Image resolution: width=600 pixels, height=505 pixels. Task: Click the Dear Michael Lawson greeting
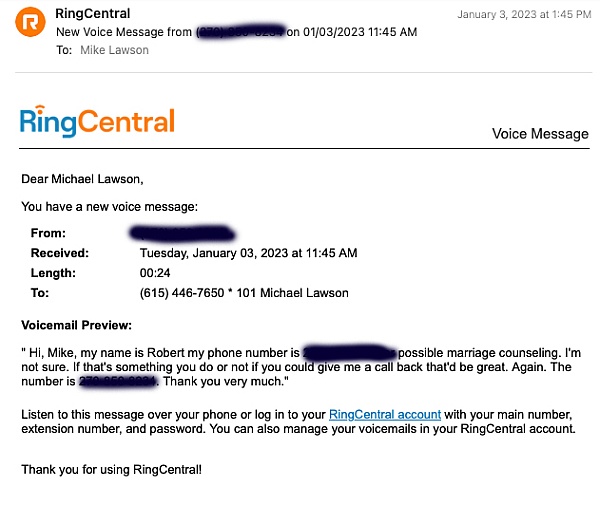pyautogui.click(x=82, y=180)
